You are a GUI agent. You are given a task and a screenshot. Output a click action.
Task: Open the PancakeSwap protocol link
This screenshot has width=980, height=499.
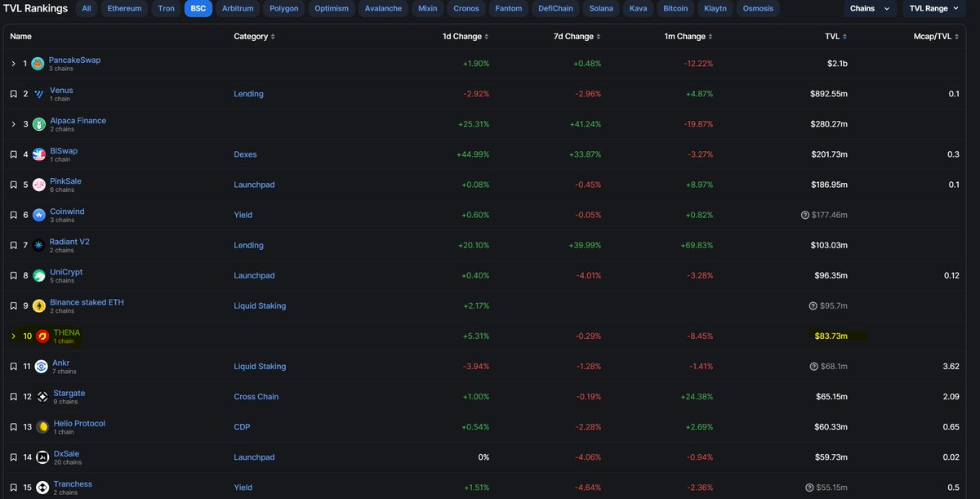point(75,60)
